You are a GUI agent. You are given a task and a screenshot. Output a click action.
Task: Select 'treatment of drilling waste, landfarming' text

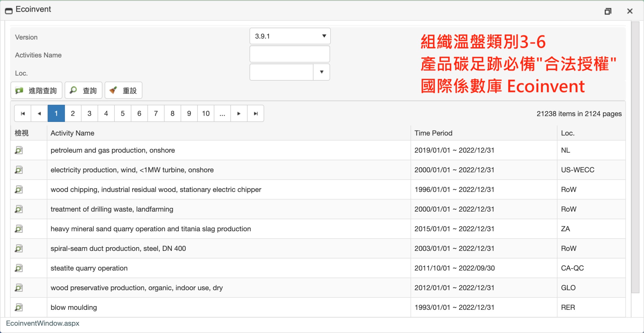click(112, 209)
